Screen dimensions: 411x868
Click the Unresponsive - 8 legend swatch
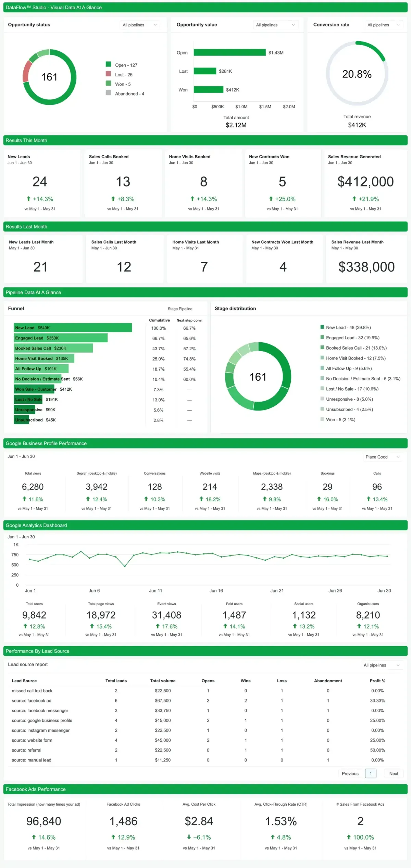click(322, 399)
